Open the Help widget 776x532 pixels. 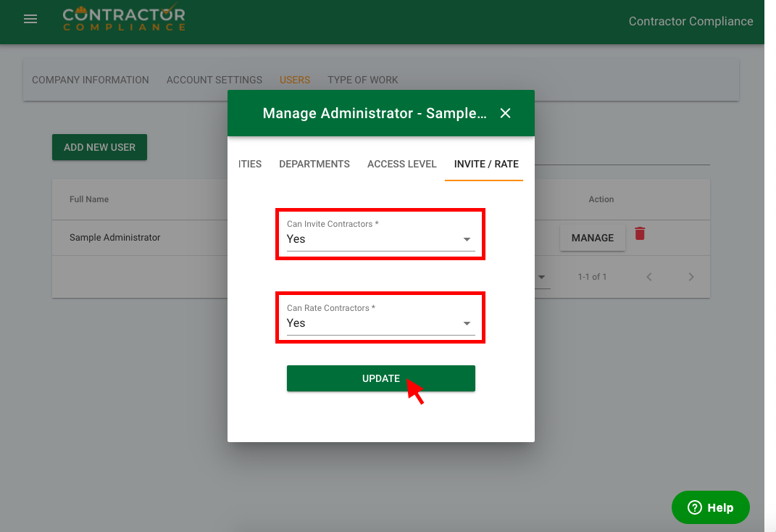(710, 507)
